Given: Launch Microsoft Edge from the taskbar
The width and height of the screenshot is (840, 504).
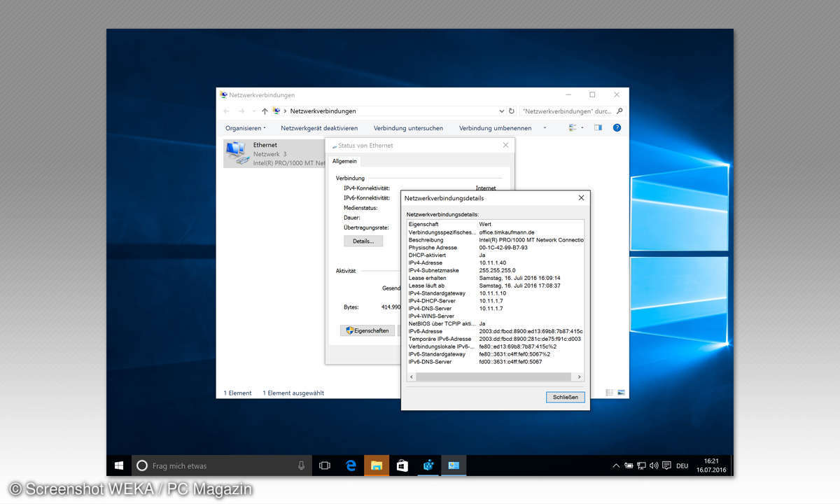Looking at the screenshot, I should (x=351, y=465).
